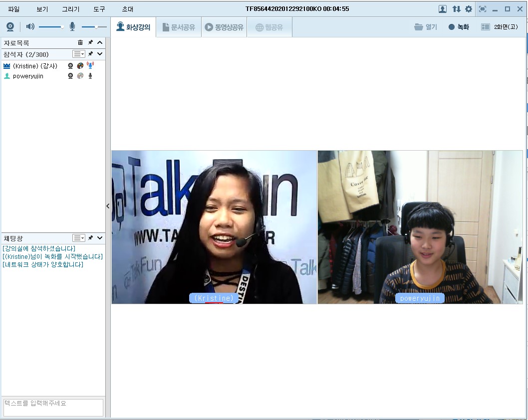Toggle the microphone icon in the top toolbar
528x420 pixels.
[72, 27]
